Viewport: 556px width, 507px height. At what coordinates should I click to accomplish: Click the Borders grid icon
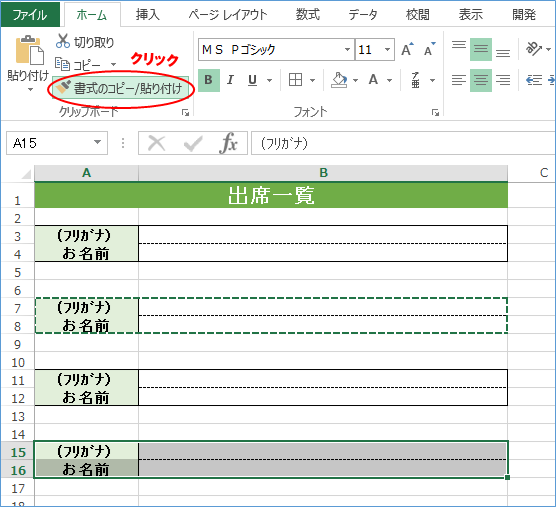click(295, 80)
